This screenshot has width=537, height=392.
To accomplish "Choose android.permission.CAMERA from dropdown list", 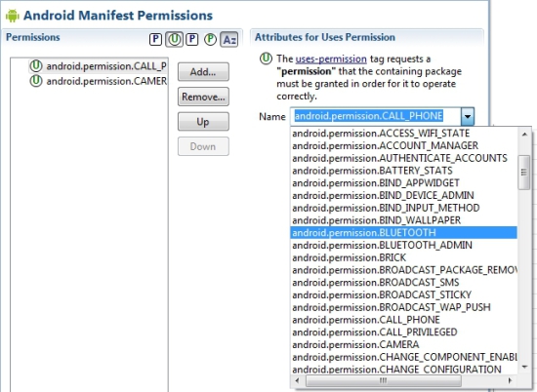I will (404, 344).
